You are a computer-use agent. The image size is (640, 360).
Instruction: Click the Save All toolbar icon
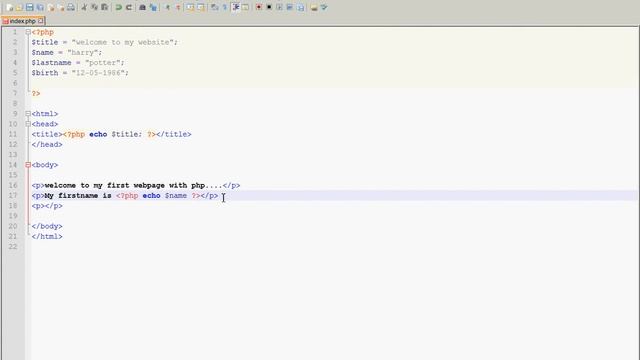[x=40, y=7]
